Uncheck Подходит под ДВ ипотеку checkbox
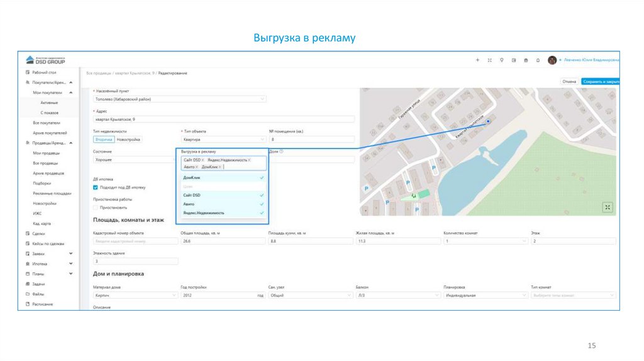644x361 pixels. click(96, 187)
